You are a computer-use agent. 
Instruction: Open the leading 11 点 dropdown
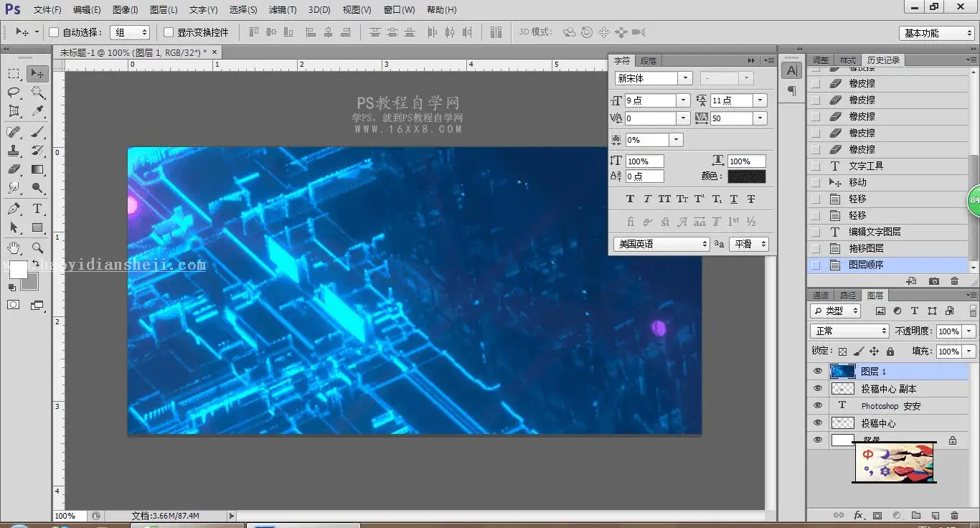click(x=760, y=100)
